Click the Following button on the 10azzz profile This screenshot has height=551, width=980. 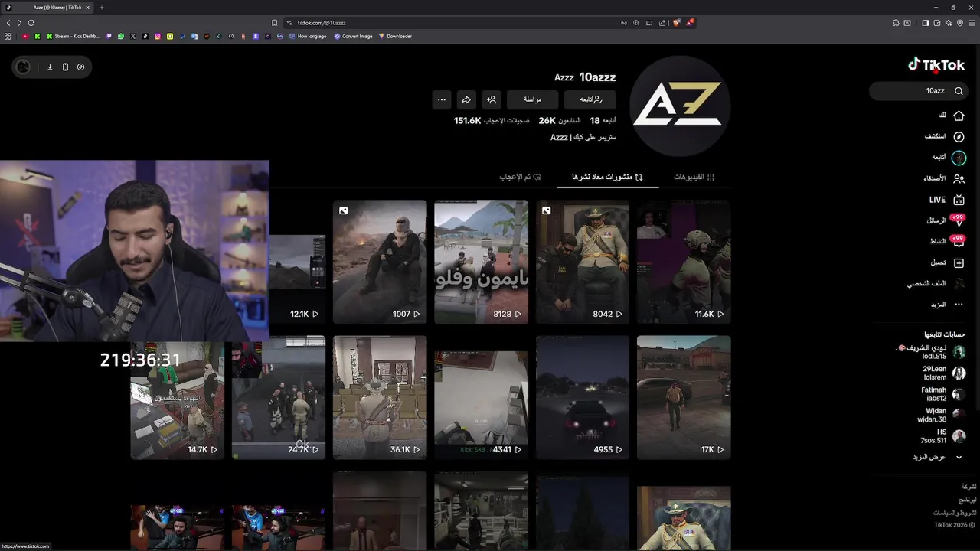[x=590, y=99]
